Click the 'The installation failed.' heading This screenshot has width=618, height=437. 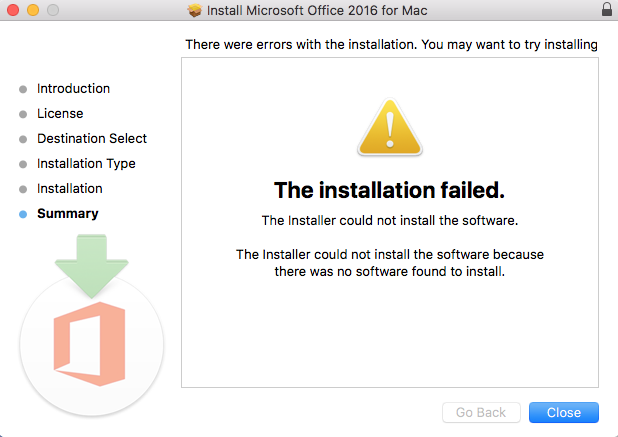(389, 190)
